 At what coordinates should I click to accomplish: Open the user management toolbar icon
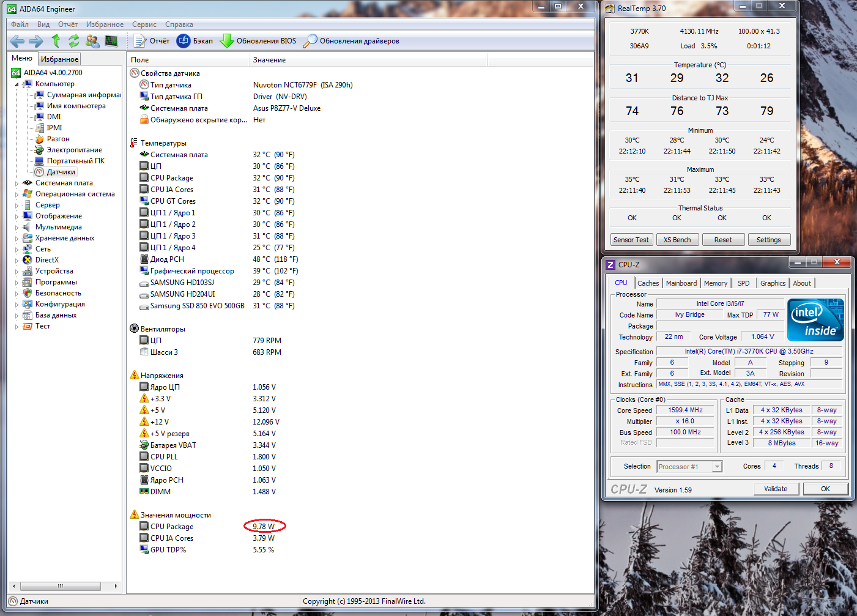click(x=93, y=41)
